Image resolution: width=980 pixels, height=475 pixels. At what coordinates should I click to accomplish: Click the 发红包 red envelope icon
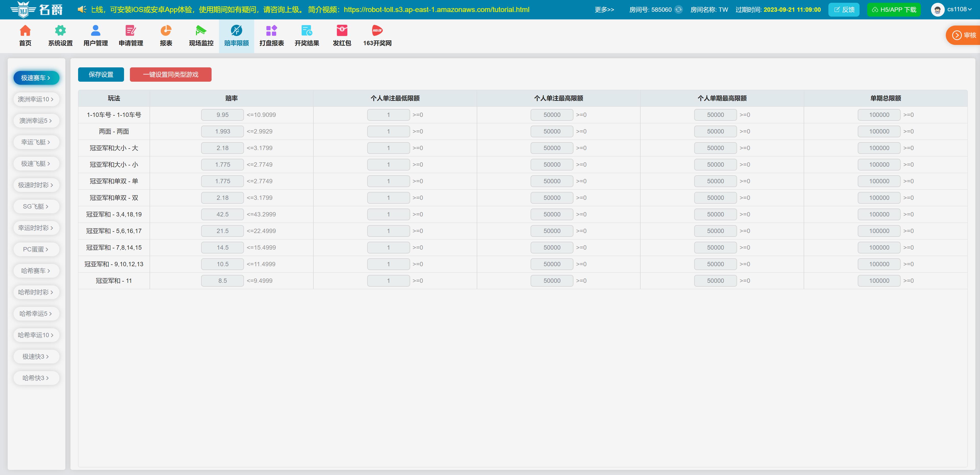point(342,31)
